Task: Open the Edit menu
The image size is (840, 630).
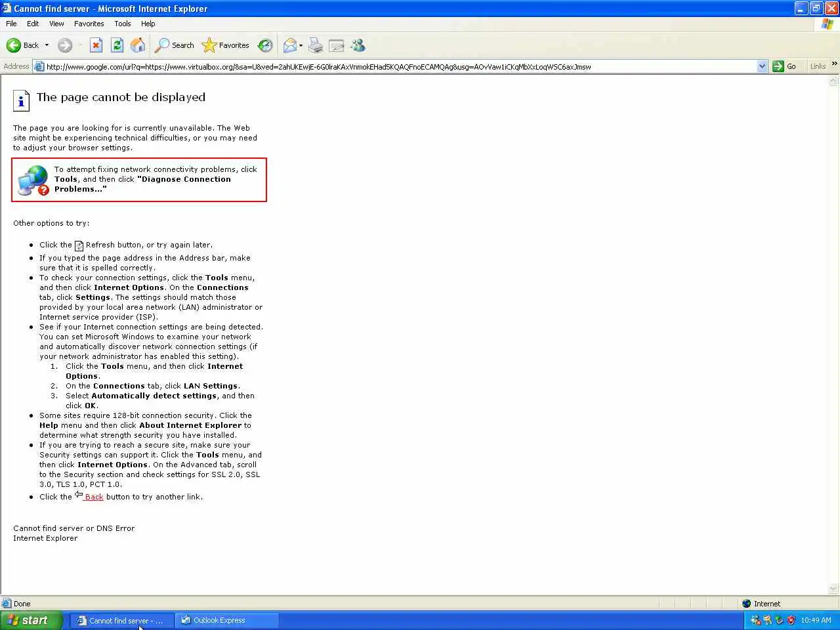Action: [33, 24]
